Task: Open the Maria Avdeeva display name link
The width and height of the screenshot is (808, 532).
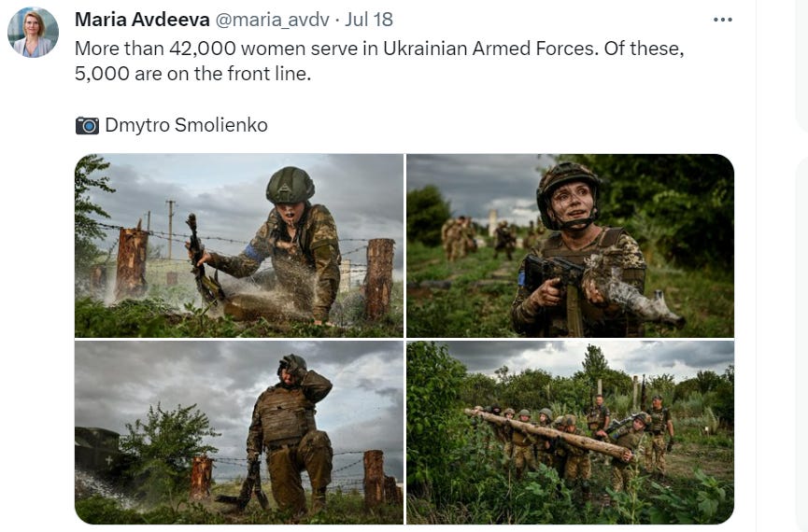Action: tap(142, 20)
